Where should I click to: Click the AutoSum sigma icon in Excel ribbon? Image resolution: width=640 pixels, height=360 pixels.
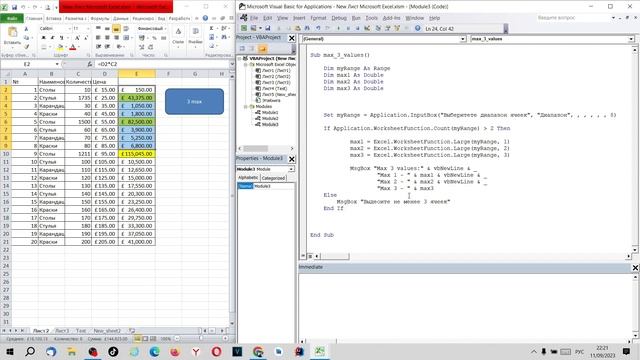(211, 28)
